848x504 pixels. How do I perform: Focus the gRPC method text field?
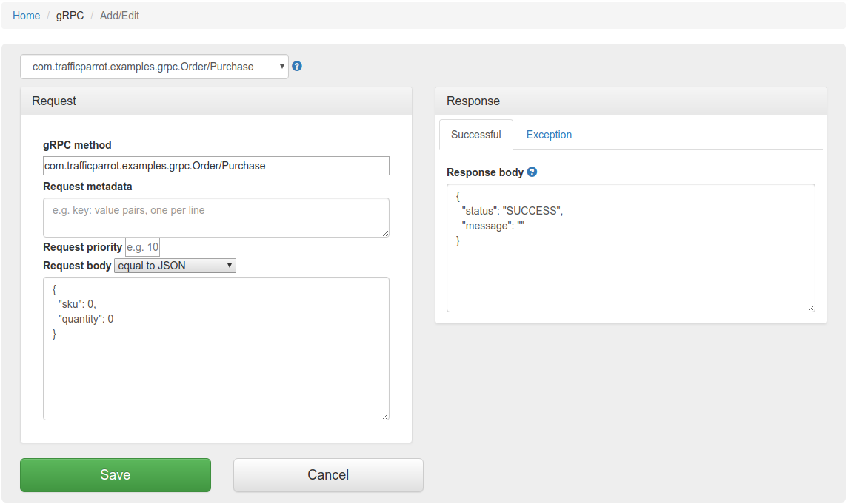coord(216,166)
